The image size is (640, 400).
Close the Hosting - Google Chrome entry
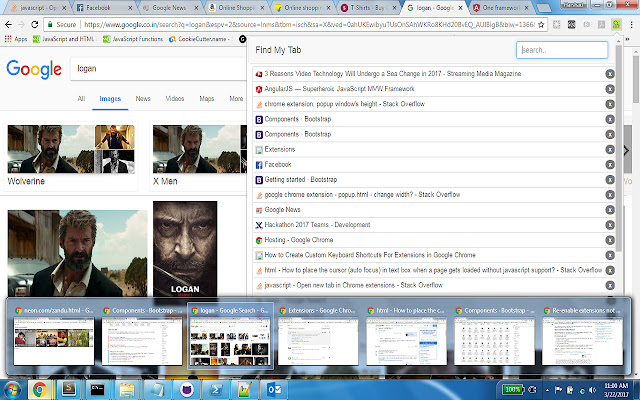[x=610, y=240]
